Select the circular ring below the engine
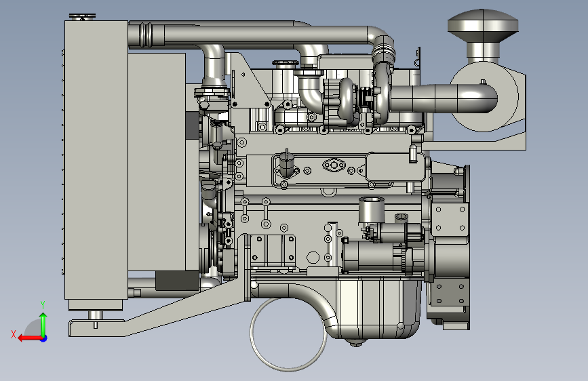 coord(288,334)
